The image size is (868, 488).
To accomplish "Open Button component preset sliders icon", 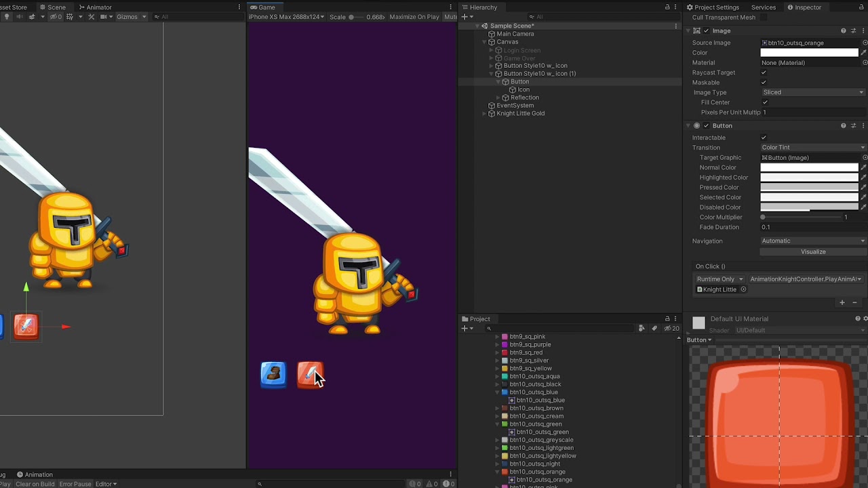I will (x=854, y=125).
